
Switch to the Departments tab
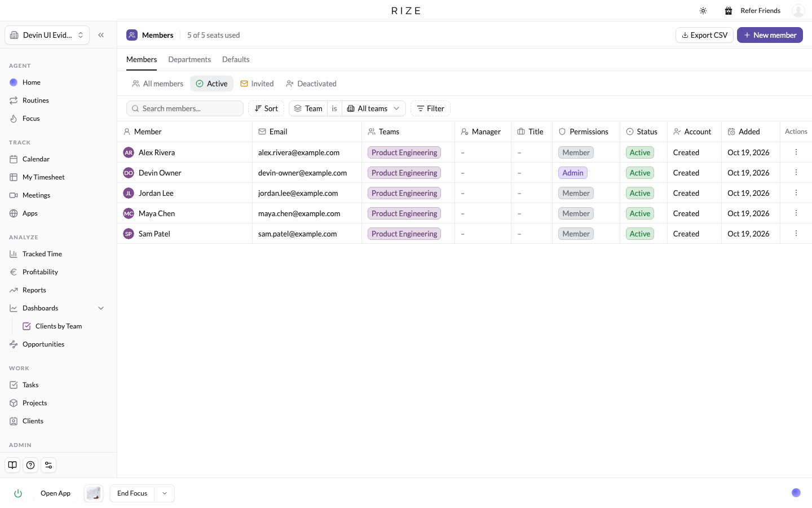click(189, 59)
